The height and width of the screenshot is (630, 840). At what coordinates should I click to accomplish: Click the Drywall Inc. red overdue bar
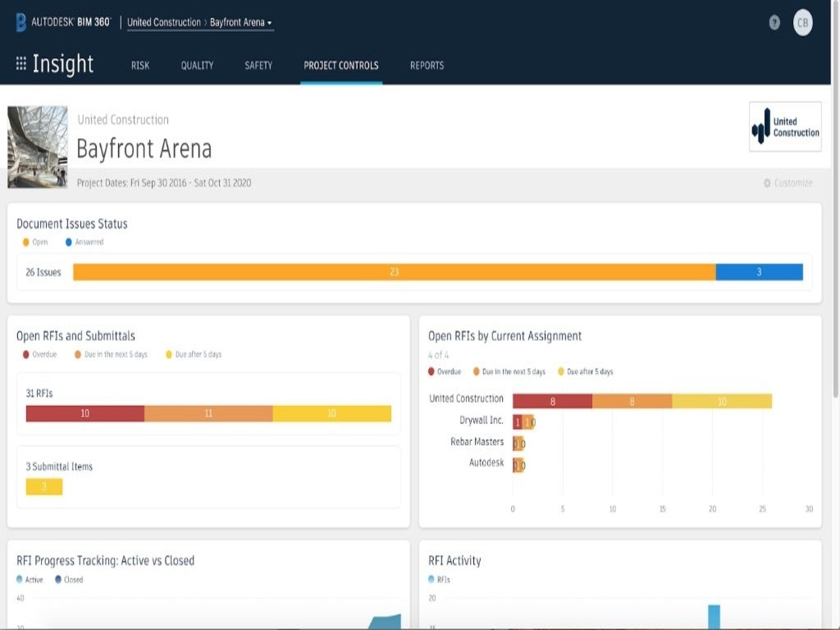(x=518, y=422)
